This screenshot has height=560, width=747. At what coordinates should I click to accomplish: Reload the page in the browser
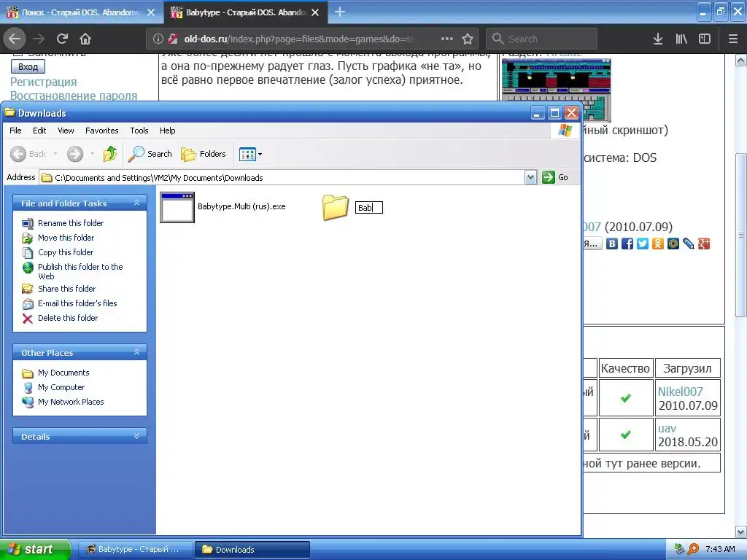coord(62,39)
